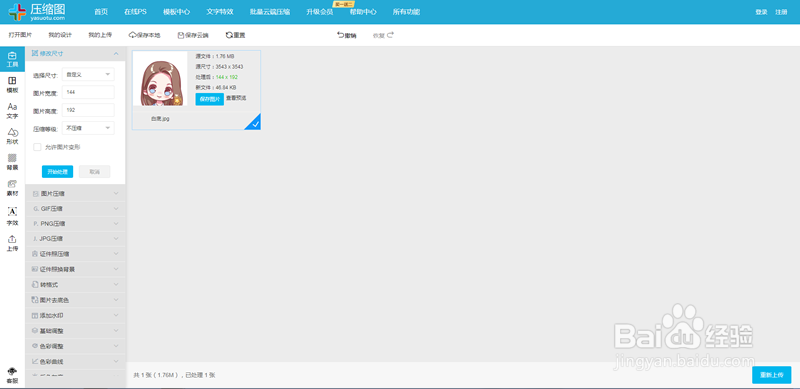Expand the 图片压缩 section

click(75, 193)
